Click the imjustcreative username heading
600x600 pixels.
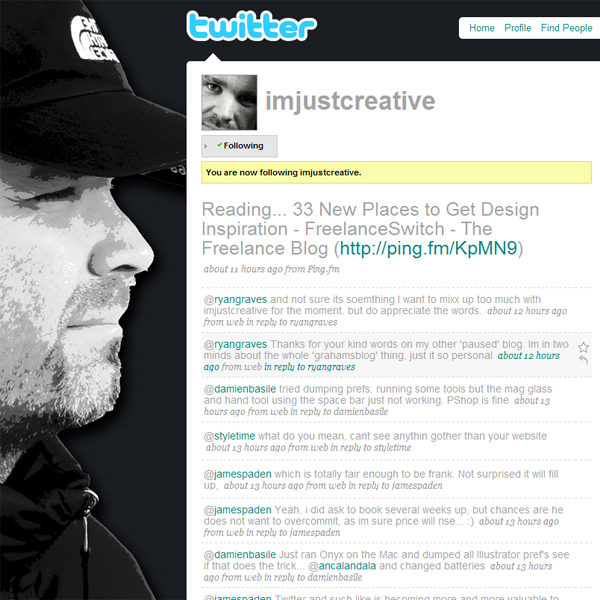coord(350,101)
